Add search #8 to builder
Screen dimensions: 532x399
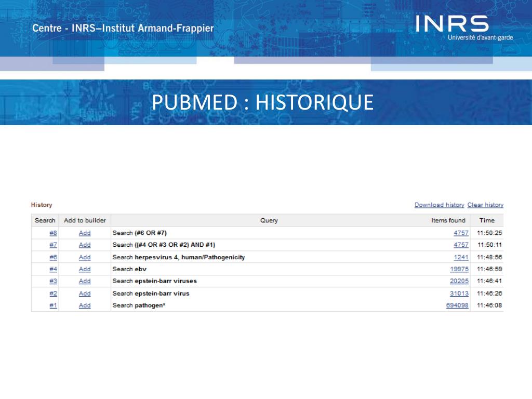click(85, 233)
